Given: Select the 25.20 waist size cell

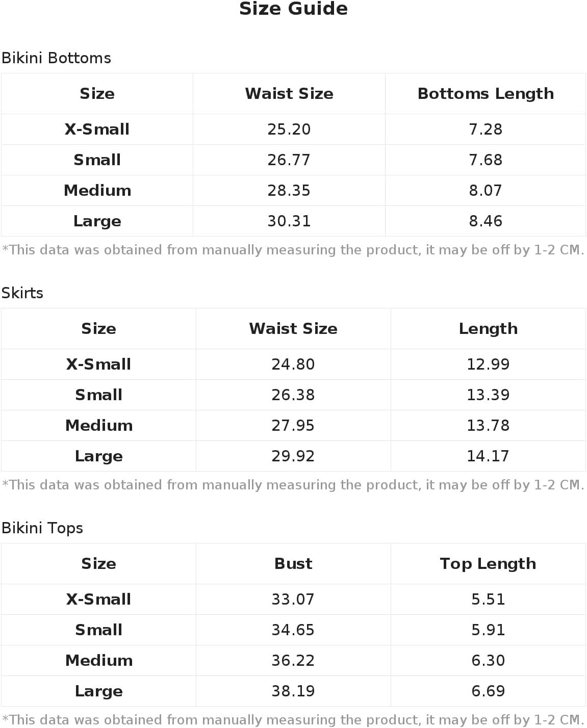Looking at the screenshot, I should 289,129.
